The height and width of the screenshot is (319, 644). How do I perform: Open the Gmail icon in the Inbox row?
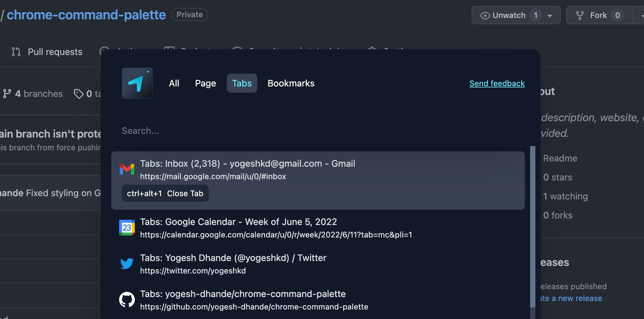click(x=127, y=169)
